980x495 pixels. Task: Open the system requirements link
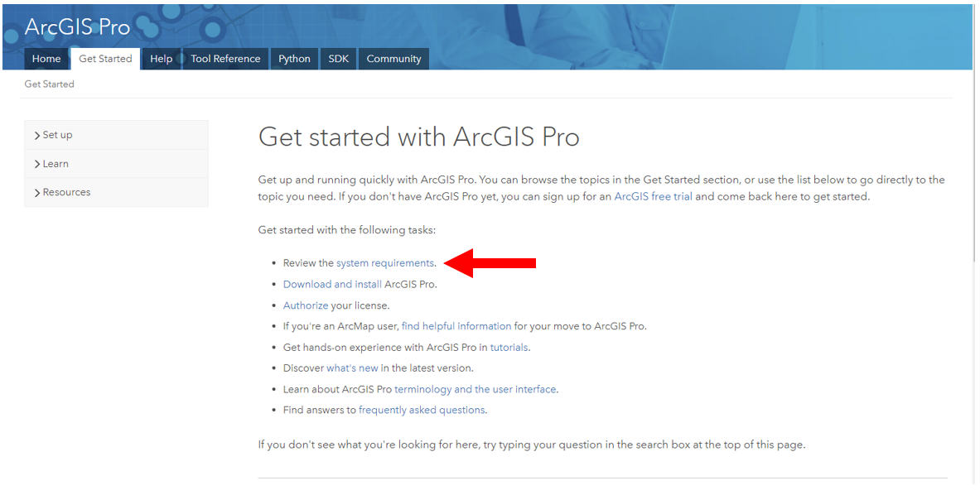pyautogui.click(x=385, y=263)
